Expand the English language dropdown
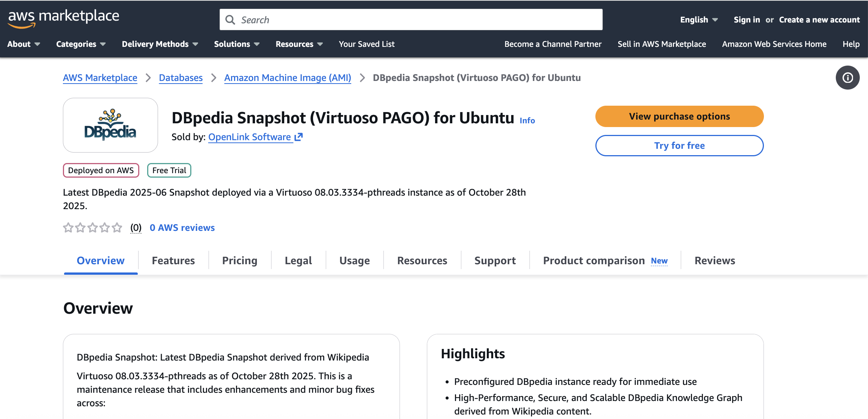The width and height of the screenshot is (868, 419). [x=699, y=20]
